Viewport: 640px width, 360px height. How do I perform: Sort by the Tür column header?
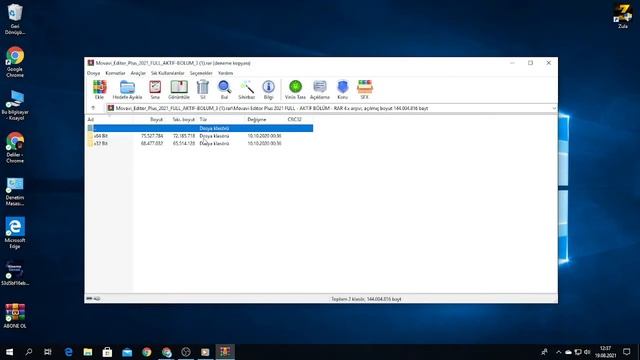coord(203,120)
